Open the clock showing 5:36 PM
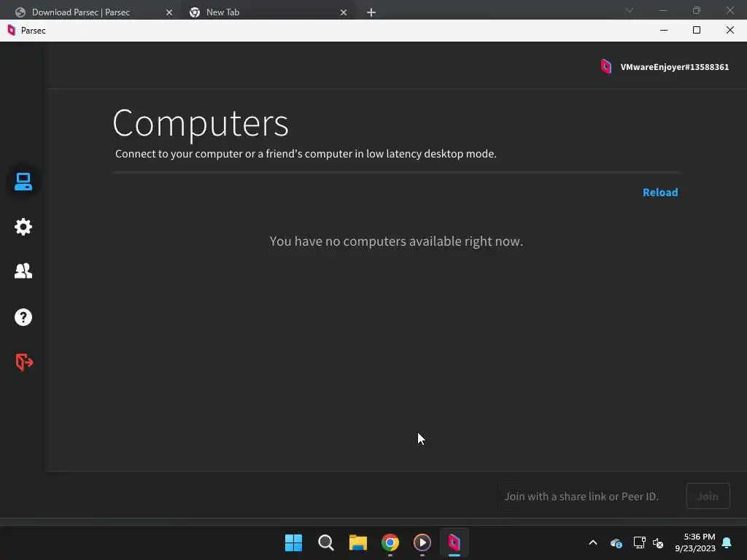Viewport: 747px width, 560px height. tap(695, 542)
